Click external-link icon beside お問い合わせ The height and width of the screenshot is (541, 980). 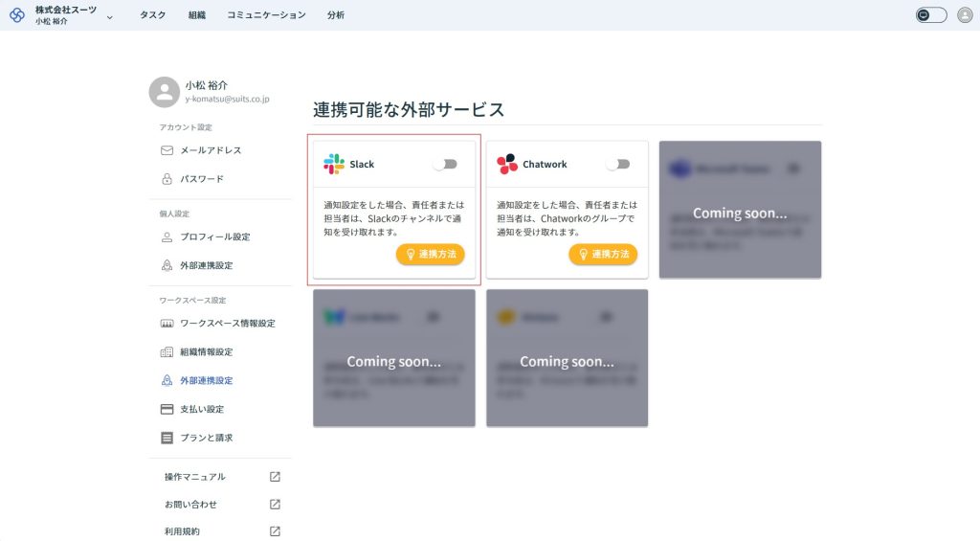[275, 504]
